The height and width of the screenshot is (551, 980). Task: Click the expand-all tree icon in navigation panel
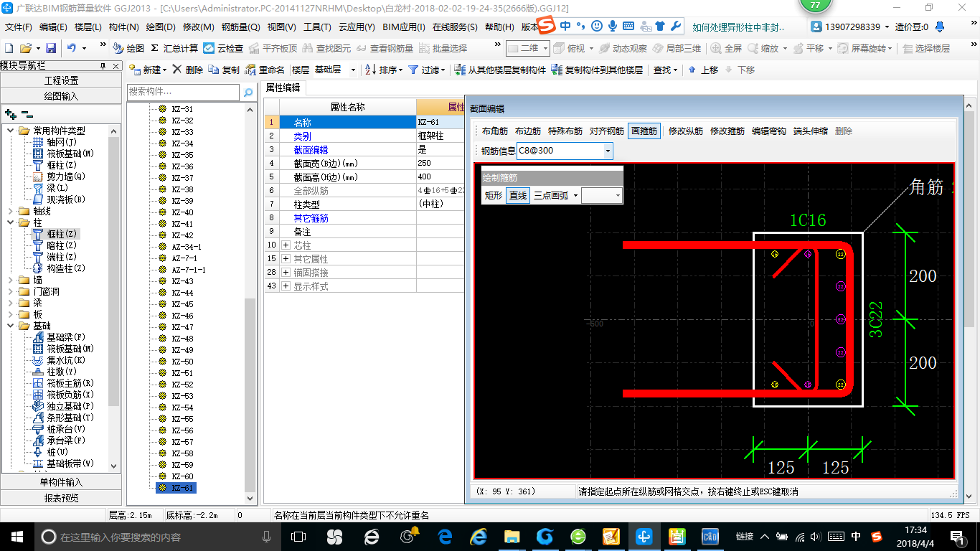tap(10, 114)
